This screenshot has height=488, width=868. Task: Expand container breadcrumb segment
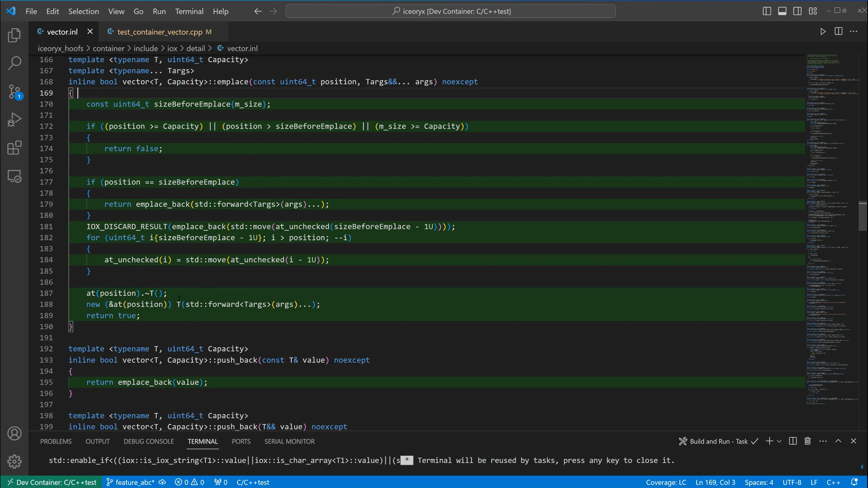109,48
